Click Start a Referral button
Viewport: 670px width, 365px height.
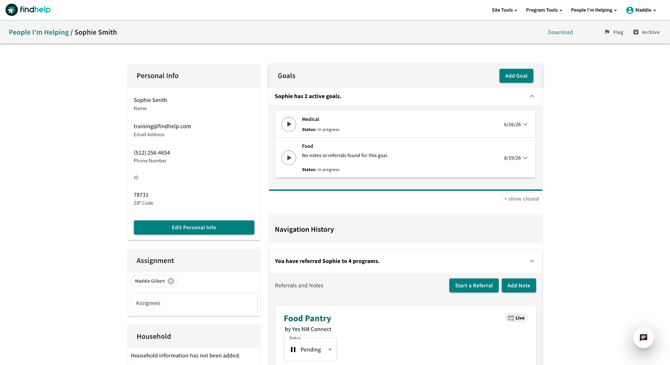coord(473,286)
